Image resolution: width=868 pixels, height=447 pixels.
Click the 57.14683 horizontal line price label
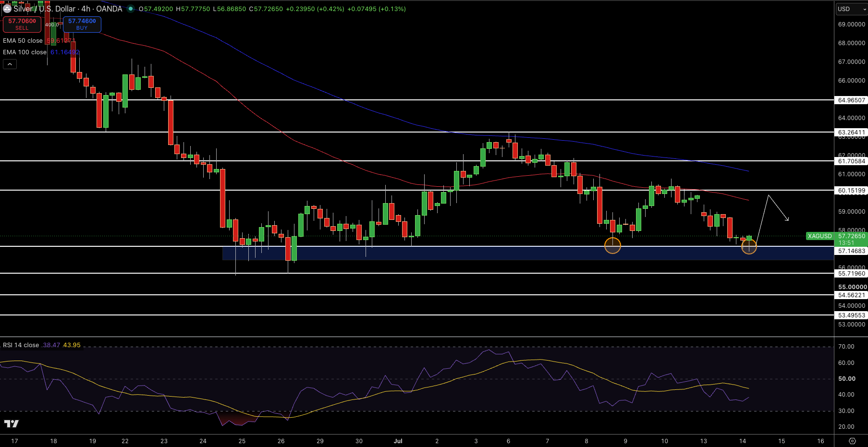pyautogui.click(x=852, y=251)
